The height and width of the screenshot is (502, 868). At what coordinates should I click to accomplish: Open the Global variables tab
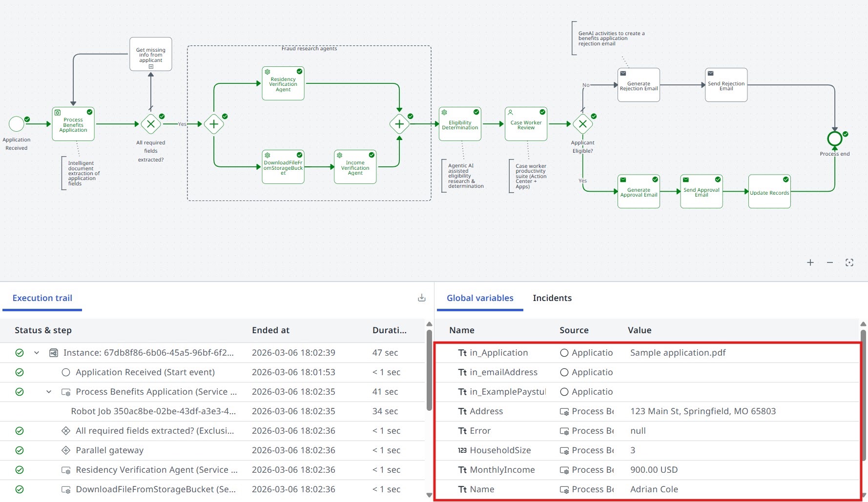480,298
